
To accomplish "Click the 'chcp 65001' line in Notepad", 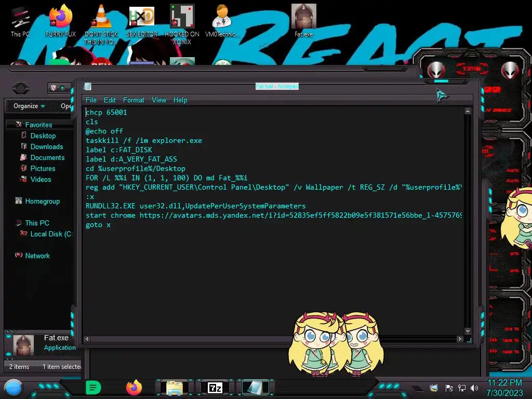I will [x=107, y=112].
